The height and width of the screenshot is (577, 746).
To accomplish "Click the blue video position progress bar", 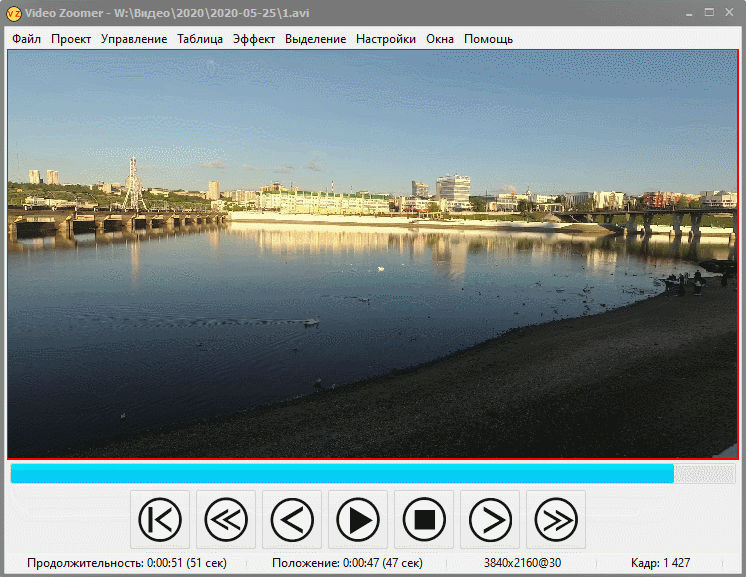I will pos(373,474).
